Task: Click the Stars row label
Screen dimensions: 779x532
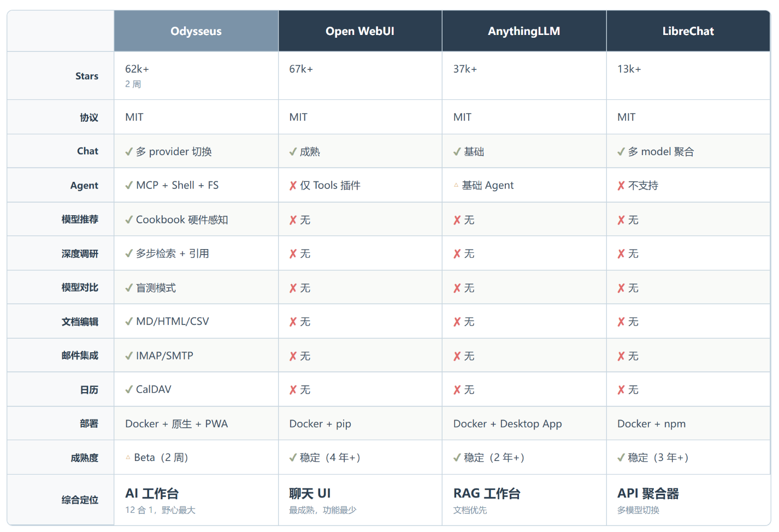Action: point(87,76)
